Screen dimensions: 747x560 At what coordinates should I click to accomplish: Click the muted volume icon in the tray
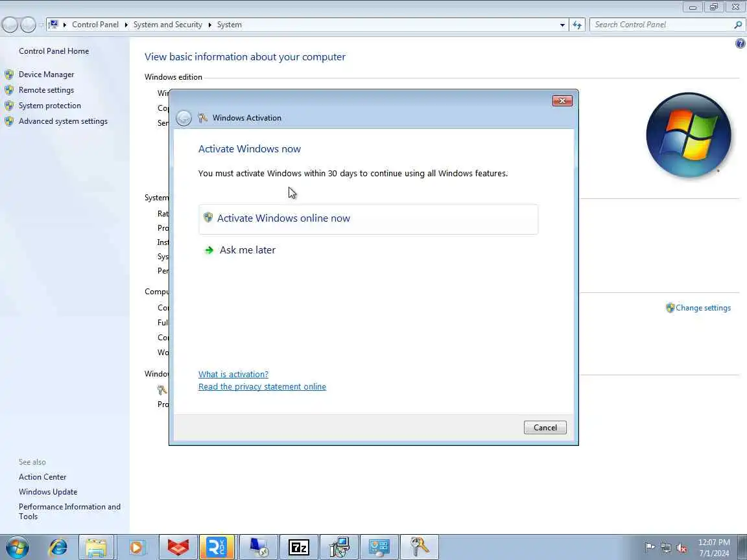(x=682, y=548)
